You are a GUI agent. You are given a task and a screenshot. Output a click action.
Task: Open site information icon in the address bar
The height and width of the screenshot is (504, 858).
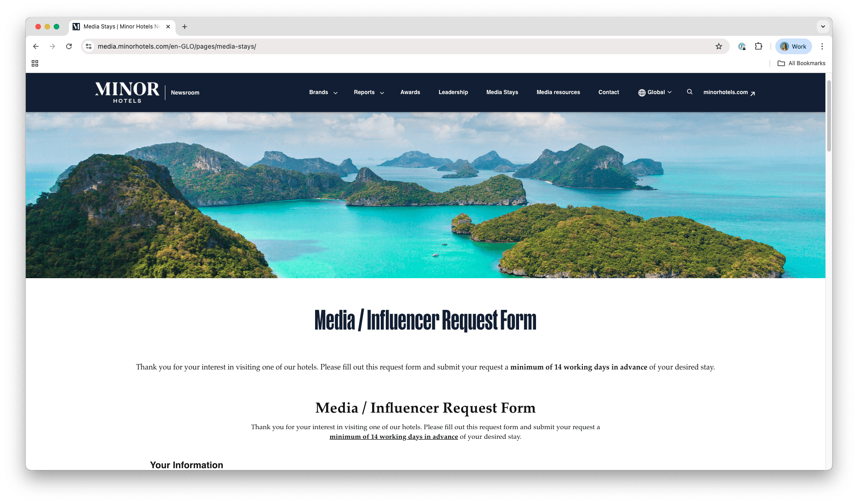pos(88,46)
